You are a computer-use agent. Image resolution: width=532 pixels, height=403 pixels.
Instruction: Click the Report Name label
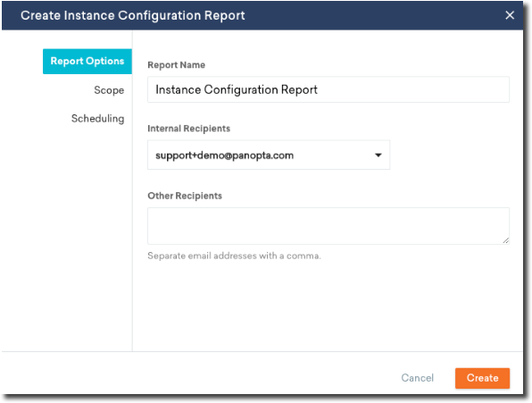coord(177,65)
